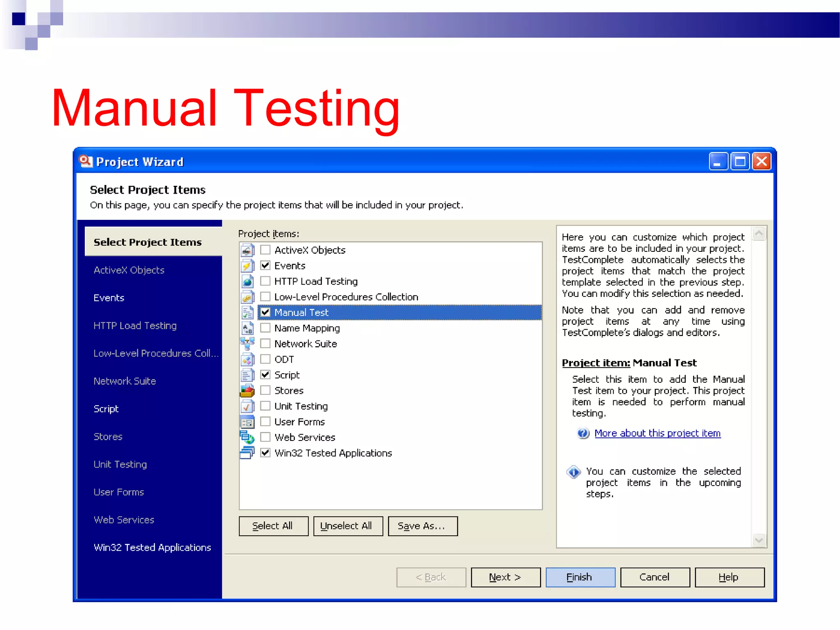Click the Cancel button

click(655, 577)
